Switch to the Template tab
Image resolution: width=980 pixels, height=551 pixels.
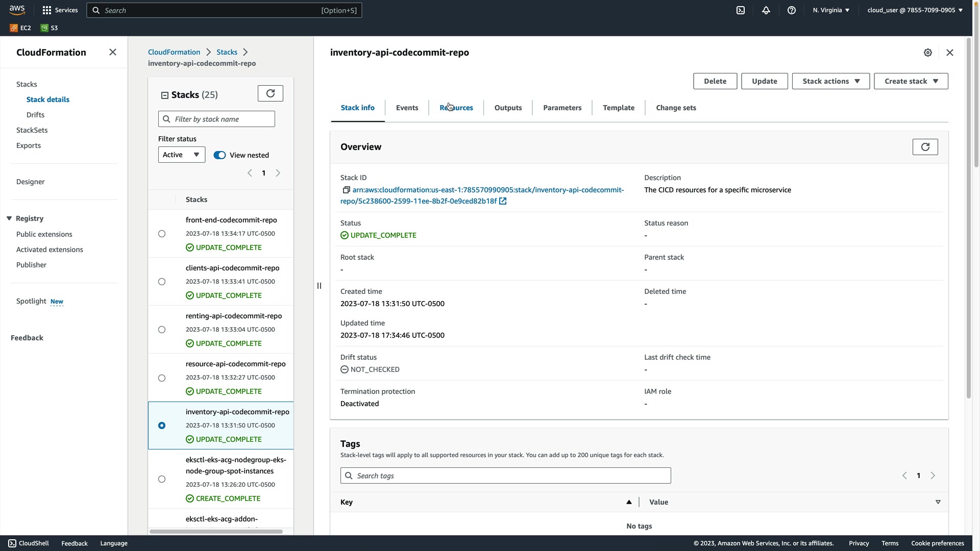618,108
